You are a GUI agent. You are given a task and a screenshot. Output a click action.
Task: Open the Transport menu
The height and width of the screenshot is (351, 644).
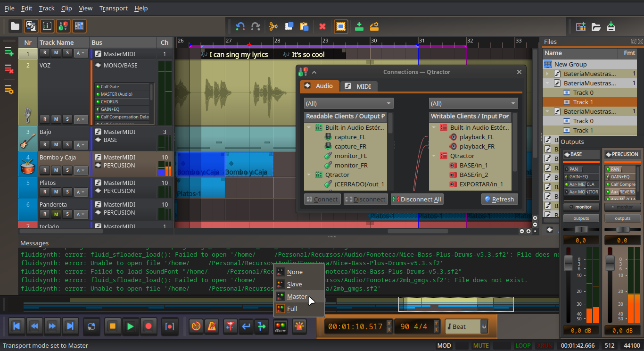coord(113,8)
